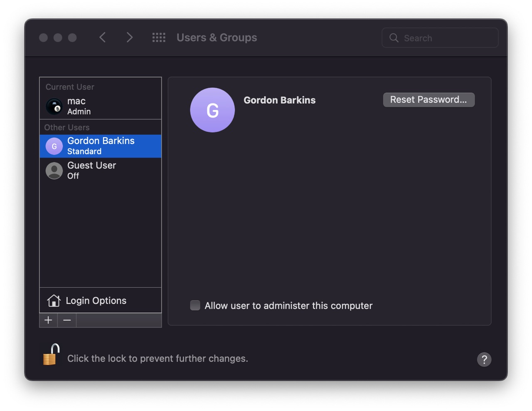This screenshot has height=411, width=532.
Task: Select Gordon Barkins in user list
Action: [x=101, y=146]
